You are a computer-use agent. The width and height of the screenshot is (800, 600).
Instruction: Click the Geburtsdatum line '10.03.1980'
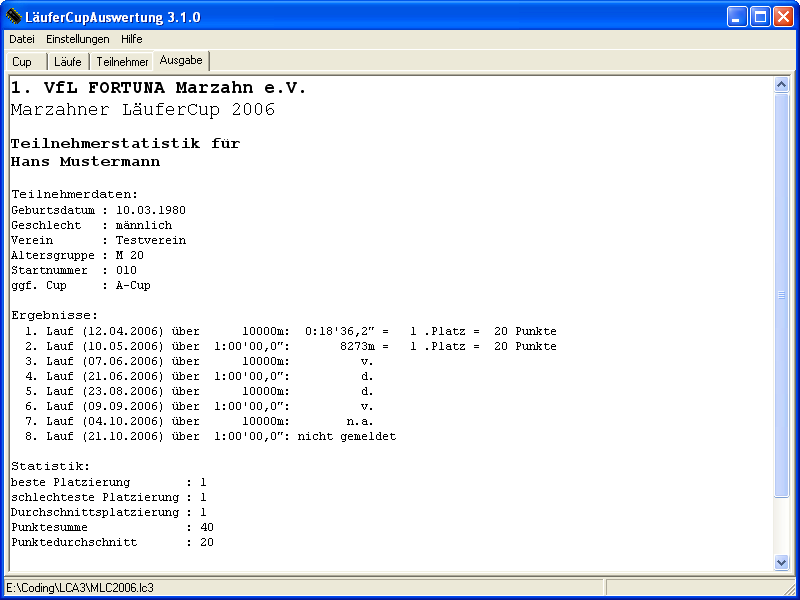(98, 210)
